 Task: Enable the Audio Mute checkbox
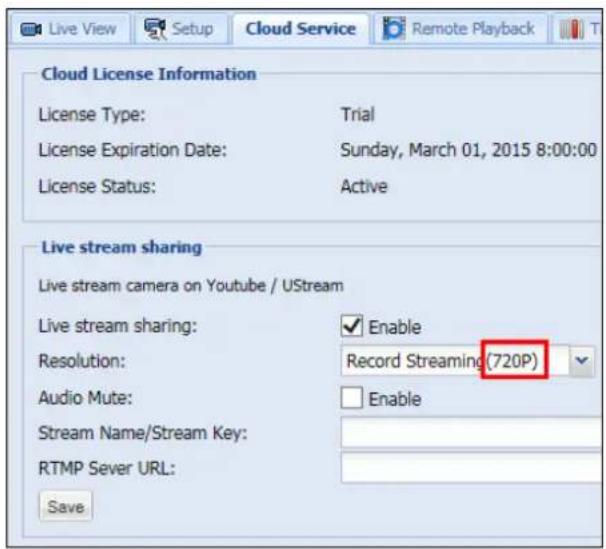(x=352, y=398)
